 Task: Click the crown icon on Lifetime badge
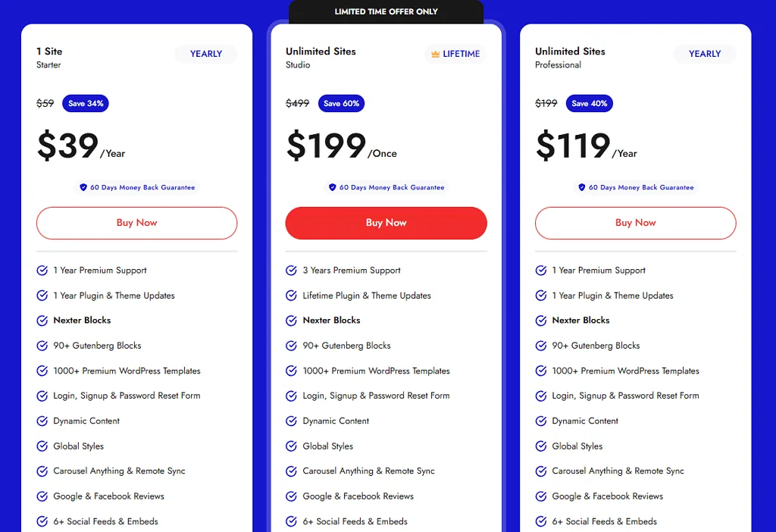(x=435, y=55)
